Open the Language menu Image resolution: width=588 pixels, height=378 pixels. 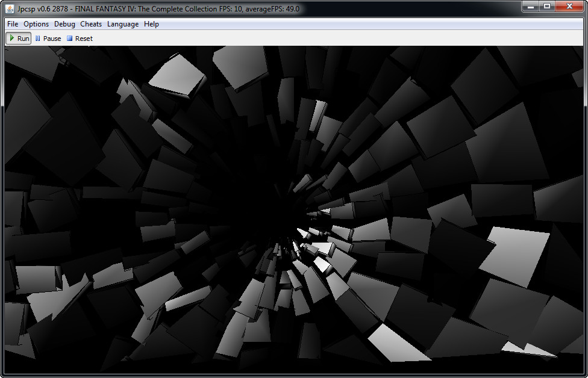123,24
